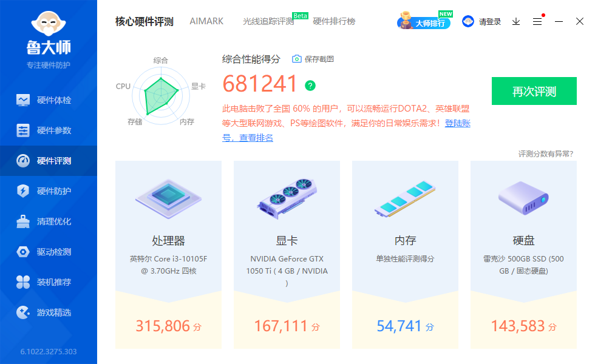
Task: Select 硬件评测 gauge icon in sidebar
Action: coord(23,161)
